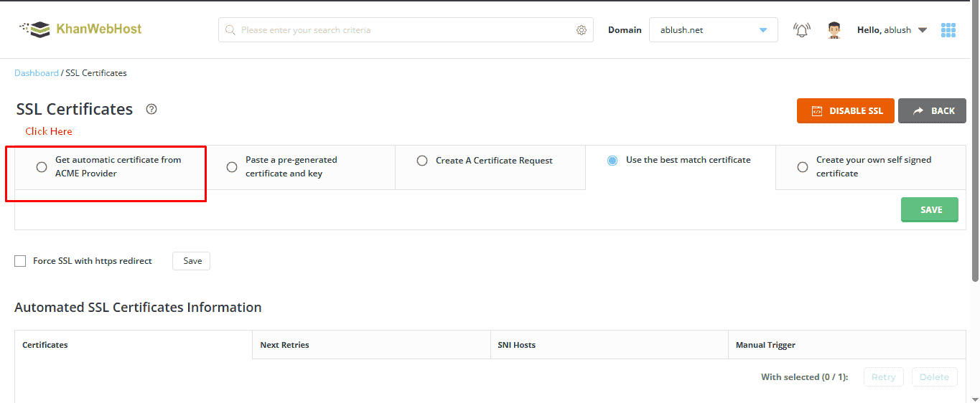Click help icon beside SSL Certificates

click(x=151, y=110)
